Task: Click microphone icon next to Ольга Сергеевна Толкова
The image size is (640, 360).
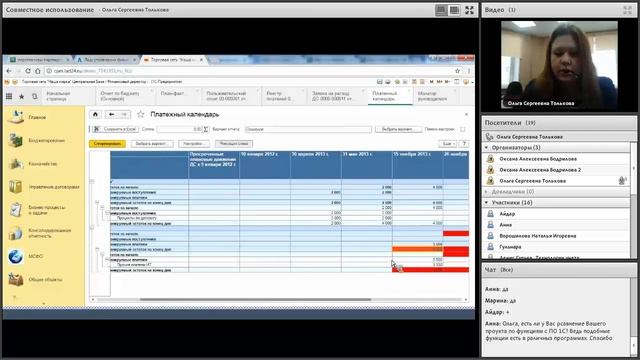Action: 622,180
